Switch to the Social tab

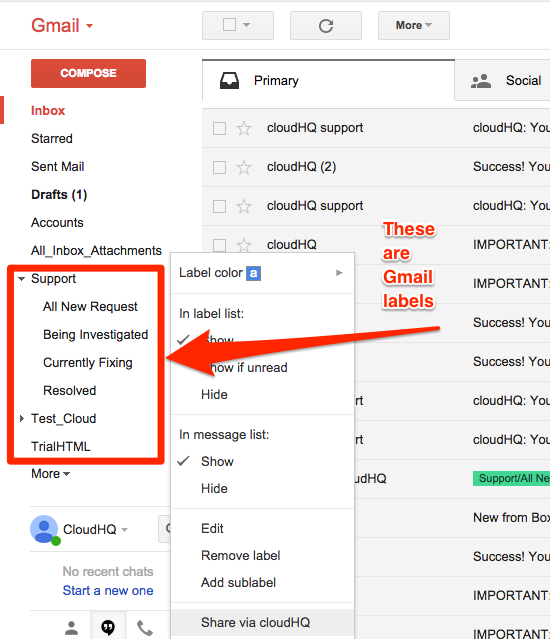[506, 81]
